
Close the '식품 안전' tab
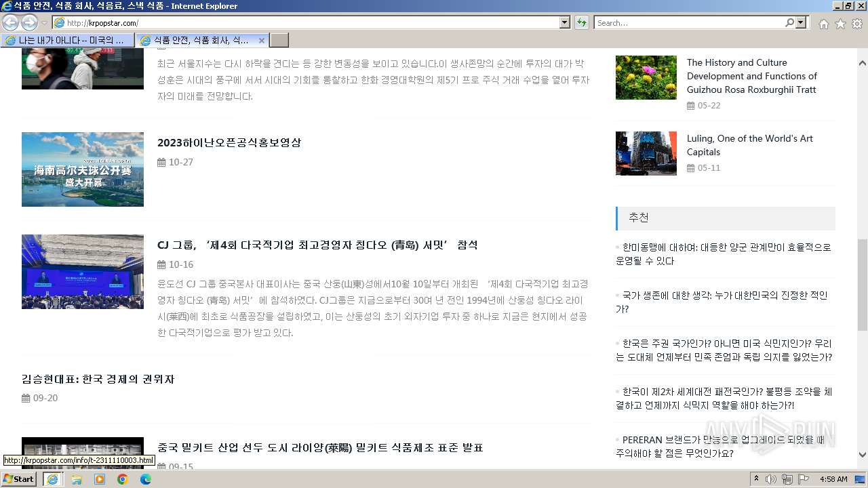262,41
